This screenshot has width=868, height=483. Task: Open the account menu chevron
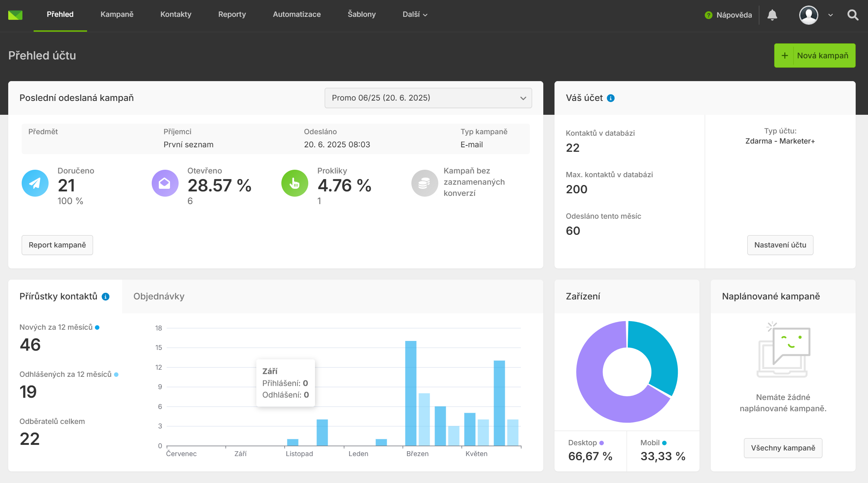click(x=830, y=15)
